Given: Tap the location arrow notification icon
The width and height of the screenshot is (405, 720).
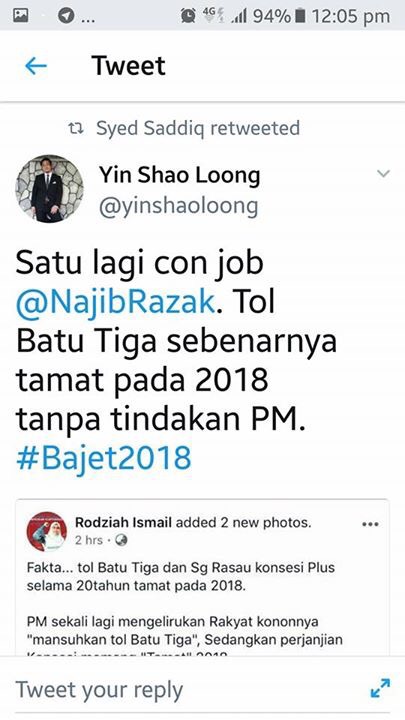Looking at the screenshot, I should [66, 16].
